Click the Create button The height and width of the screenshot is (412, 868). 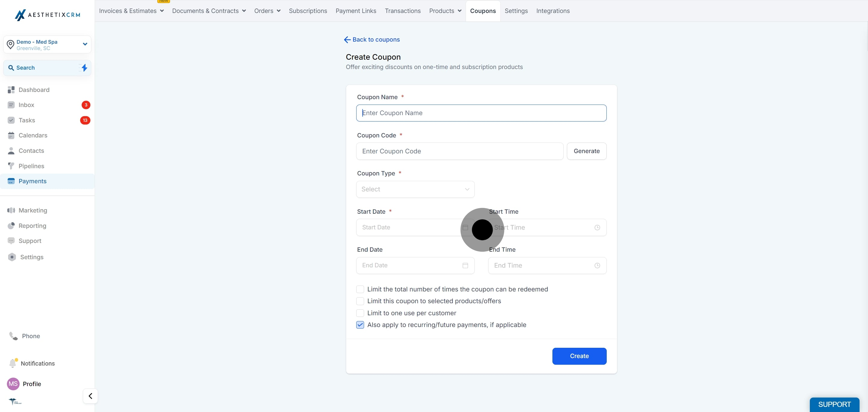coord(579,356)
